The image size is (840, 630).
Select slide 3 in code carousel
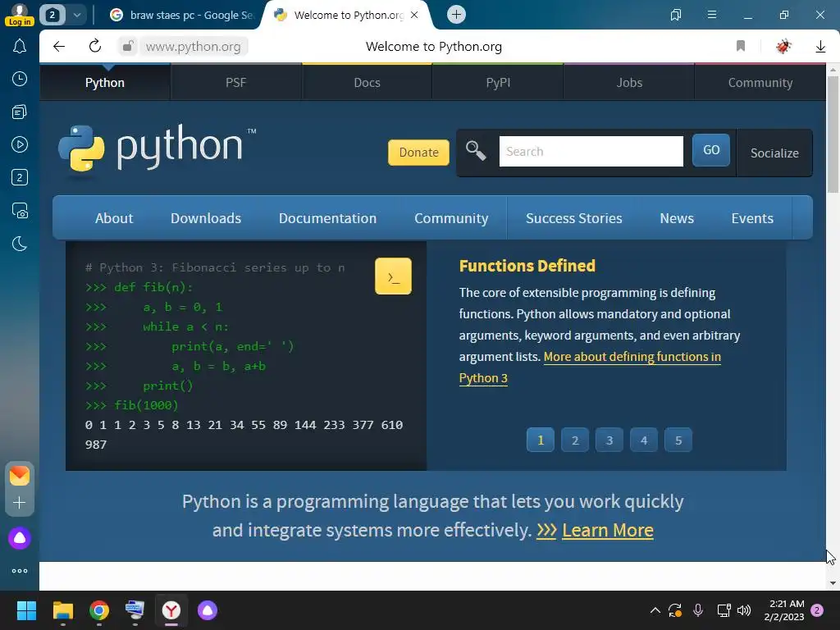pos(609,440)
